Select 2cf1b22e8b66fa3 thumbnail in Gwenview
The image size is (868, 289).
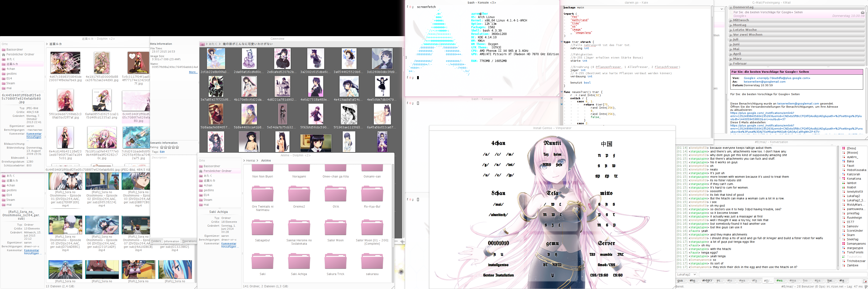216,61
